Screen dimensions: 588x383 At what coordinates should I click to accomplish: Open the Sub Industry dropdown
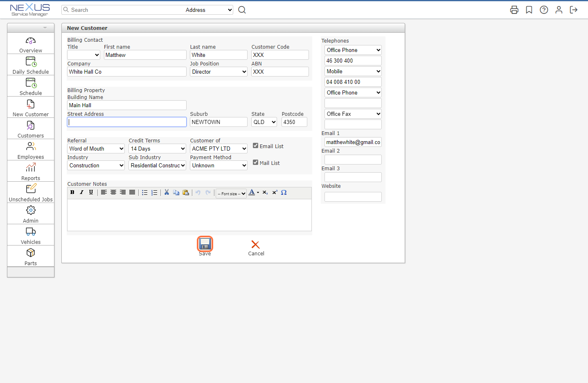157,165
